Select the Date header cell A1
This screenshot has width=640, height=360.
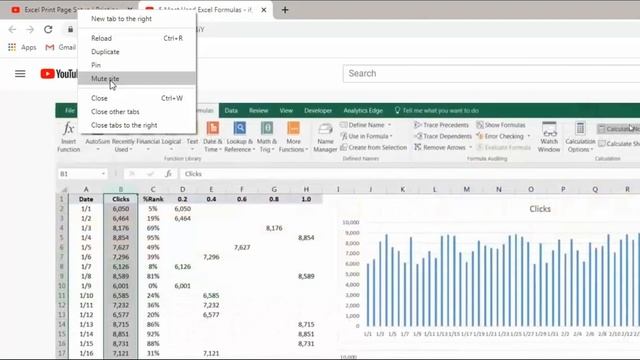coord(86,199)
